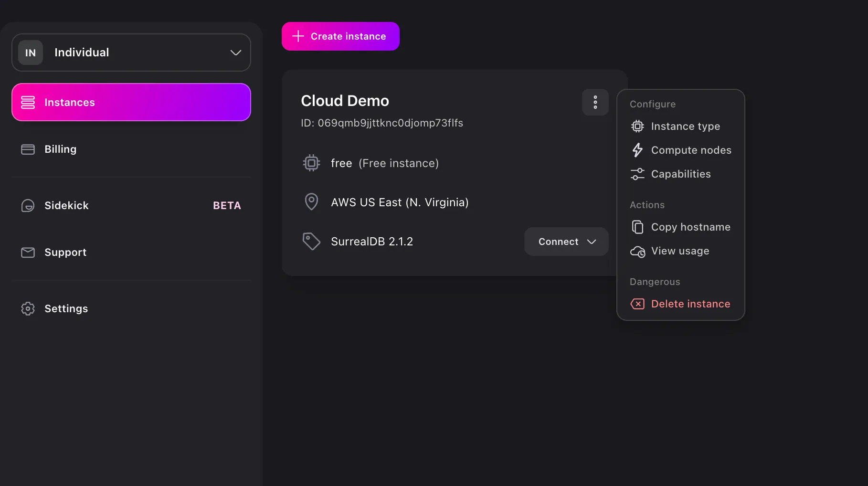
Task: Click the Connect button label
Action: click(x=558, y=242)
